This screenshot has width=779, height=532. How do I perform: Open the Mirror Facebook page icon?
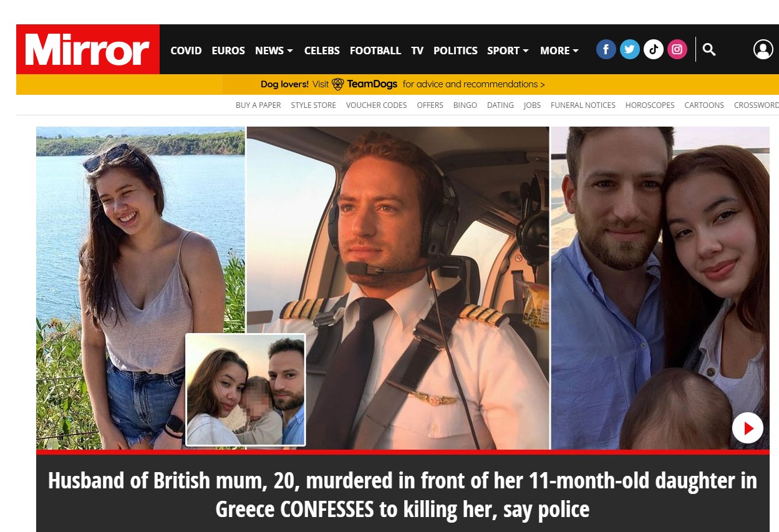(x=606, y=49)
